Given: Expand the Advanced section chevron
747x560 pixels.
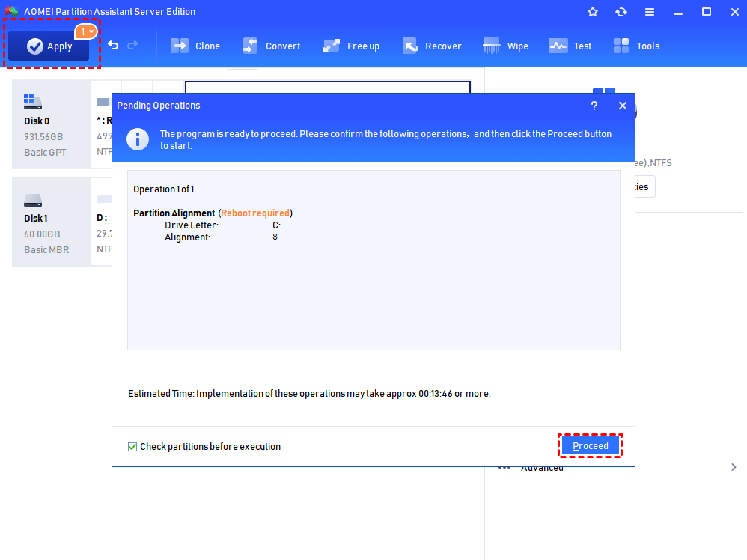Looking at the screenshot, I should (x=734, y=468).
